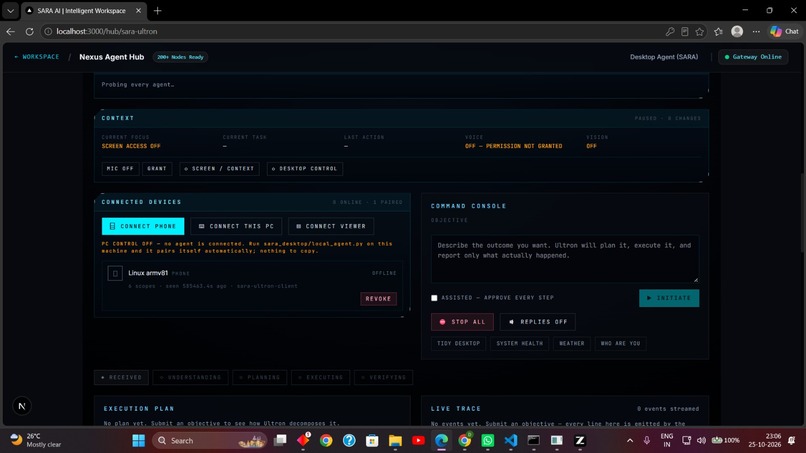Click Connect This PC button
The image size is (806, 453).
(x=236, y=226)
